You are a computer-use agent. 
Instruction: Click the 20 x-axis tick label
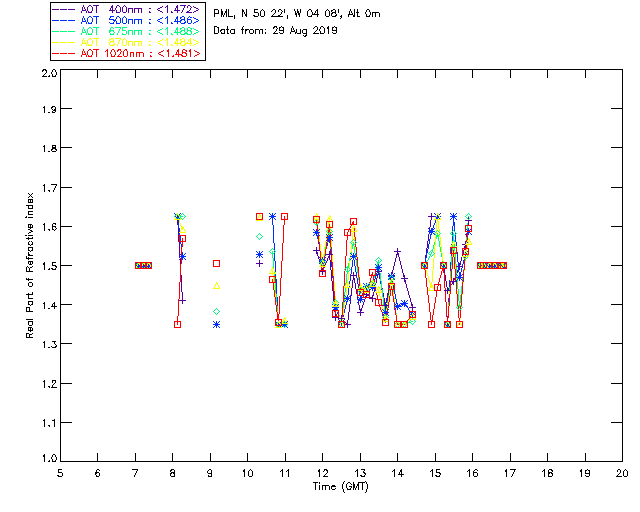coord(622,473)
